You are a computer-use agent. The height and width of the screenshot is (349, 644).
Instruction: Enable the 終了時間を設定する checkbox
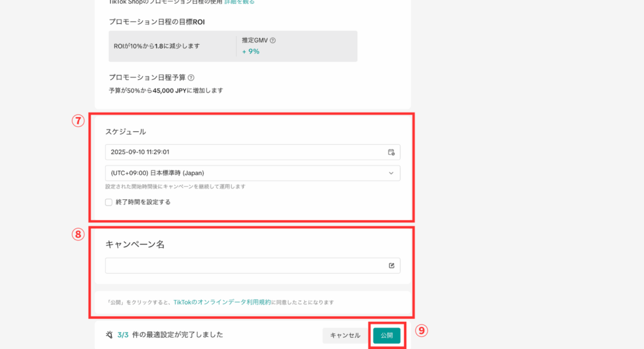pos(109,202)
